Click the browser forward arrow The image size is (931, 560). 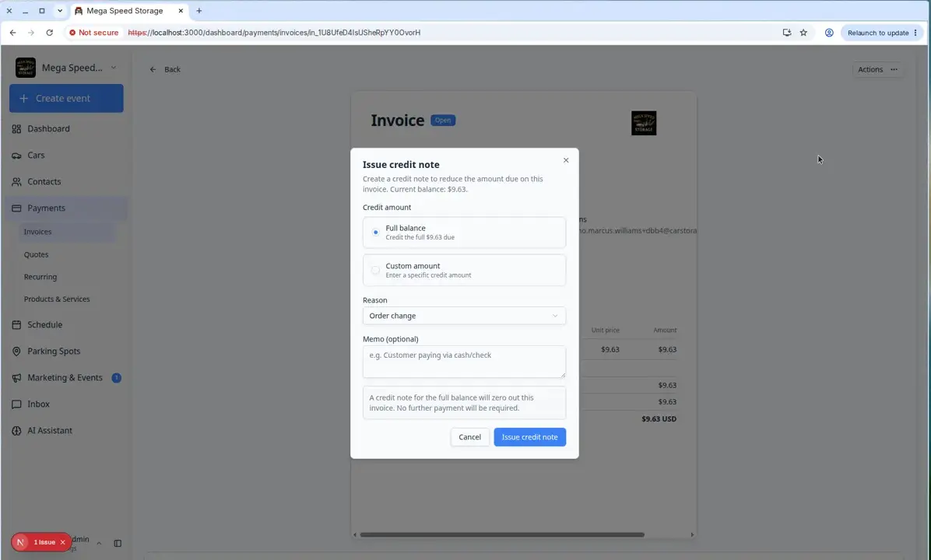(x=31, y=33)
